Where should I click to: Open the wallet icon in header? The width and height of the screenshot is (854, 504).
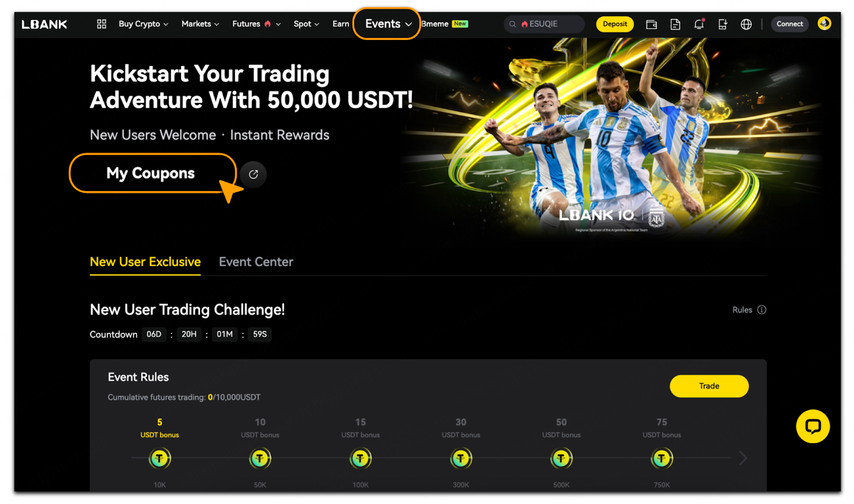pos(651,24)
